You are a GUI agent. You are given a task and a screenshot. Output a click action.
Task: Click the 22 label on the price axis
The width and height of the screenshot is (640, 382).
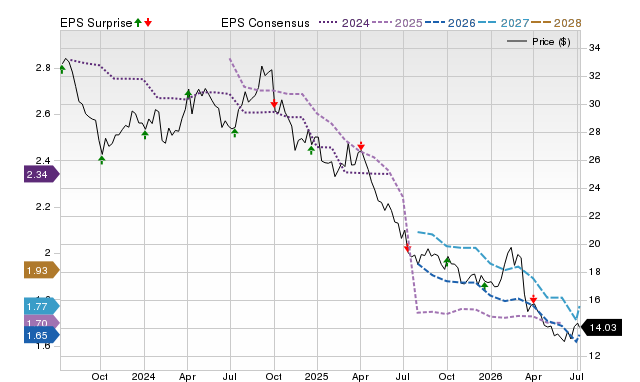coord(594,215)
